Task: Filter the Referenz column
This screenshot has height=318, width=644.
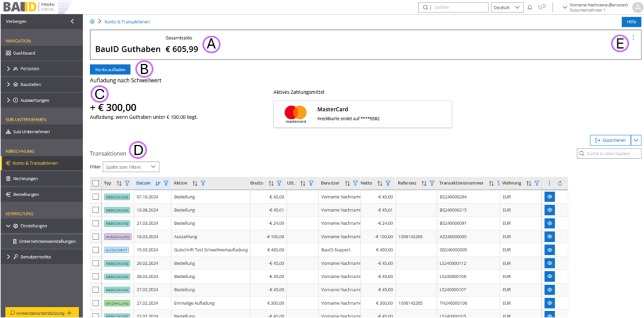Action: pos(432,184)
